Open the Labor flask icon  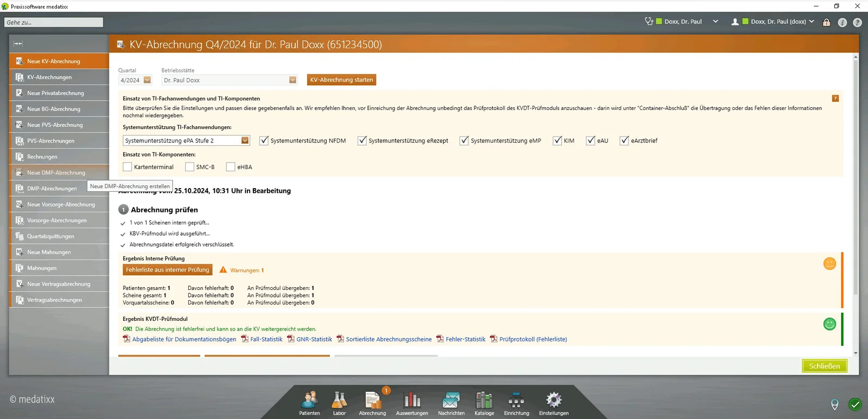(339, 403)
